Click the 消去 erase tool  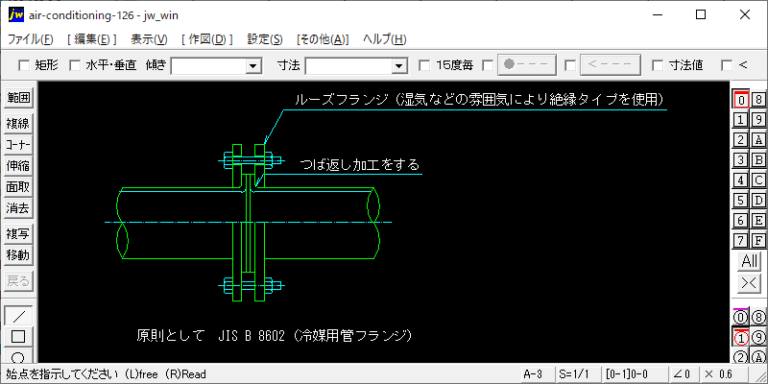click(18, 208)
